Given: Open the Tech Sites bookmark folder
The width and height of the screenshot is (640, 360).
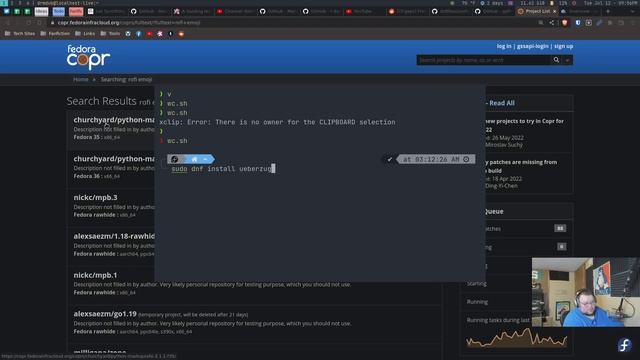Looking at the screenshot, I should pos(20,33).
